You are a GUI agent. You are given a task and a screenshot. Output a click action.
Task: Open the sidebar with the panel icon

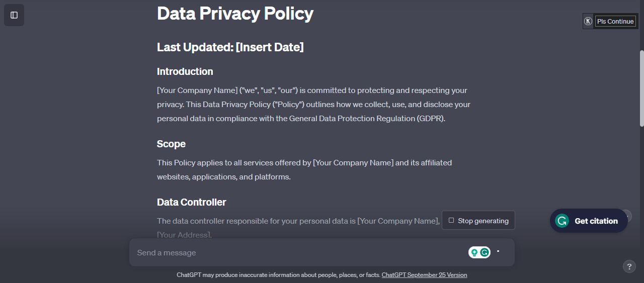(x=14, y=15)
